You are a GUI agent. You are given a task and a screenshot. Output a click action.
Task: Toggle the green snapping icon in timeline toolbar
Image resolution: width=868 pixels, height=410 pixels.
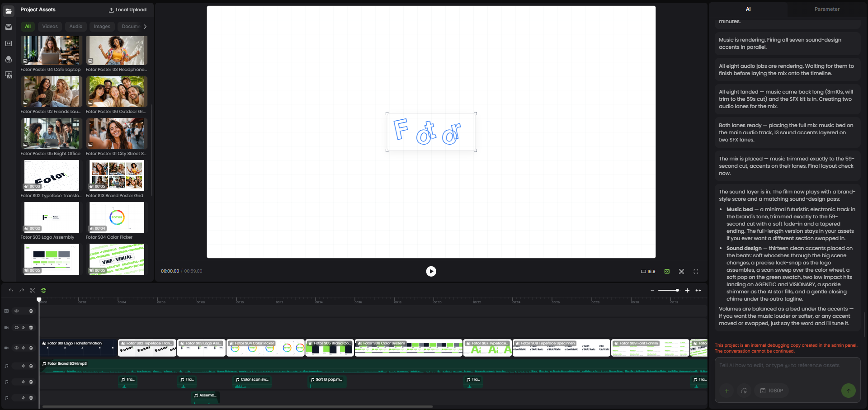pyautogui.click(x=43, y=290)
